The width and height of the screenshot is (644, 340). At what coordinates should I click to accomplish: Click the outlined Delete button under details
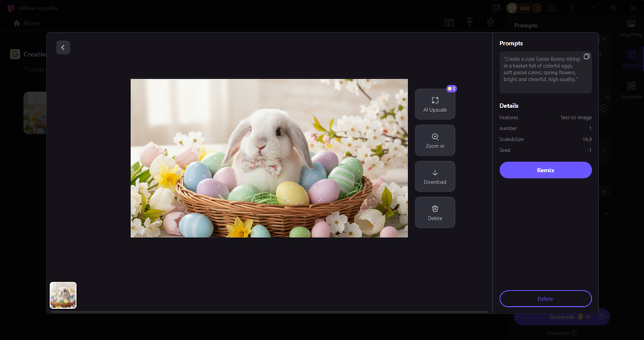546,299
